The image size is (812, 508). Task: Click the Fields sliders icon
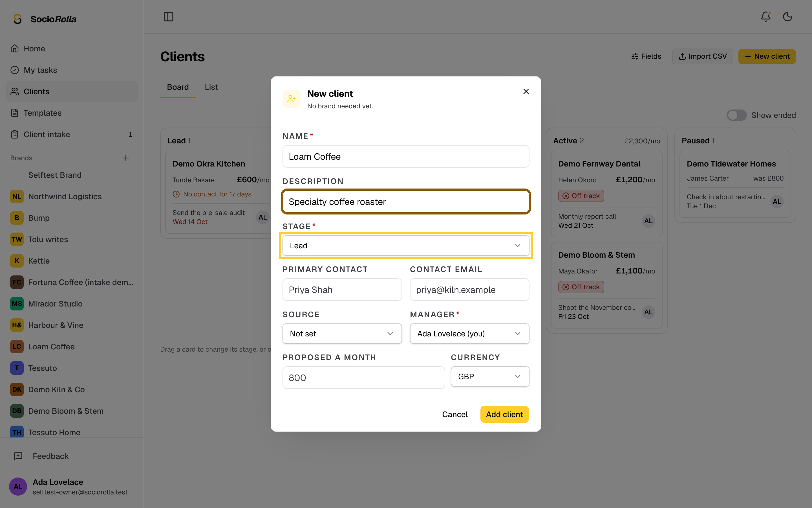tap(634, 56)
